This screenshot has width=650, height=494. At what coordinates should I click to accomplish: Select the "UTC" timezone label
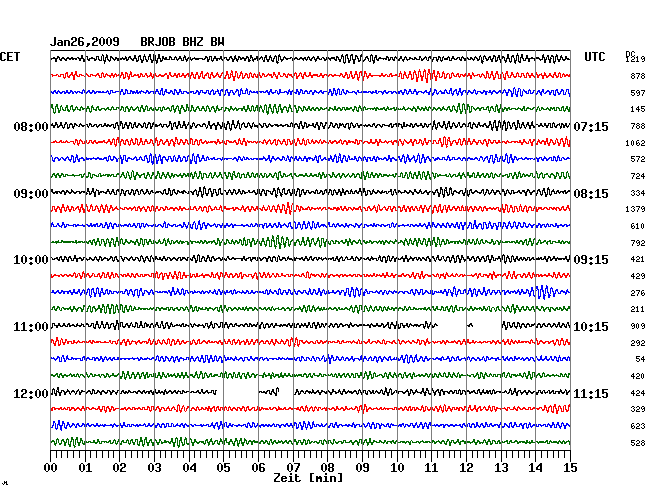click(x=594, y=57)
